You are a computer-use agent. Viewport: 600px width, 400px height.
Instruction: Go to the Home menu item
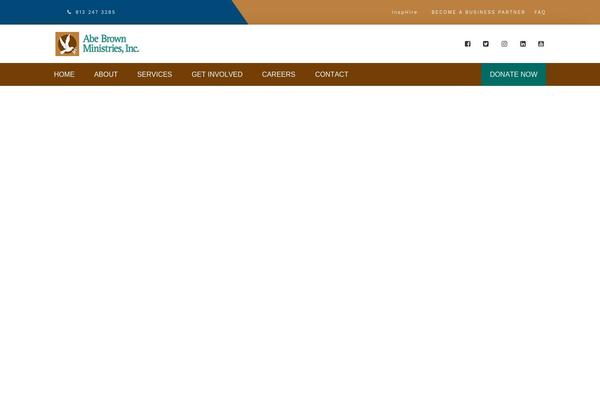pos(64,74)
